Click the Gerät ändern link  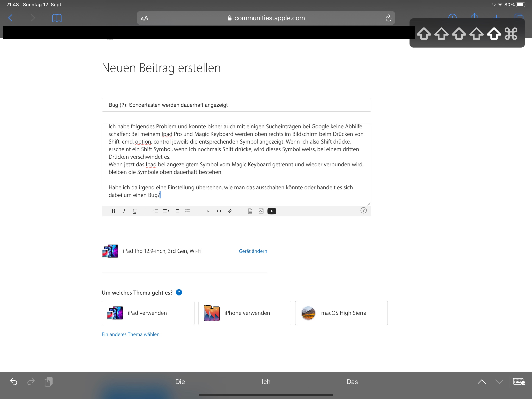[x=253, y=251]
